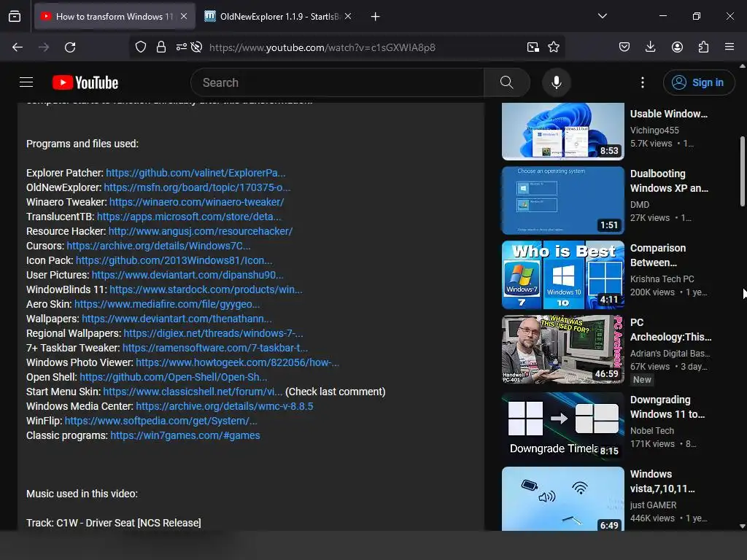This screenshot has height=560, width=747.
Task: Open YouTube settings three-dot menu
Action: (x=642, y=82)
